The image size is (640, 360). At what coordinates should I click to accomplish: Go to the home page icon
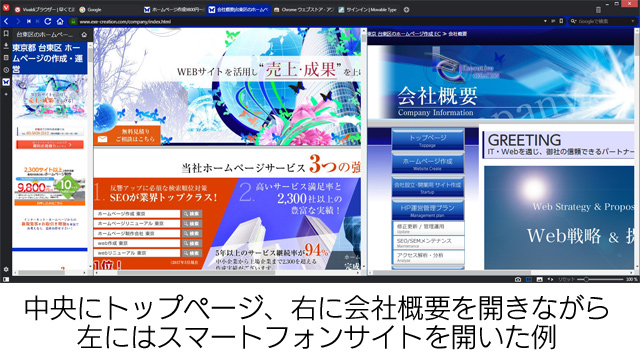tap(60, 21)
